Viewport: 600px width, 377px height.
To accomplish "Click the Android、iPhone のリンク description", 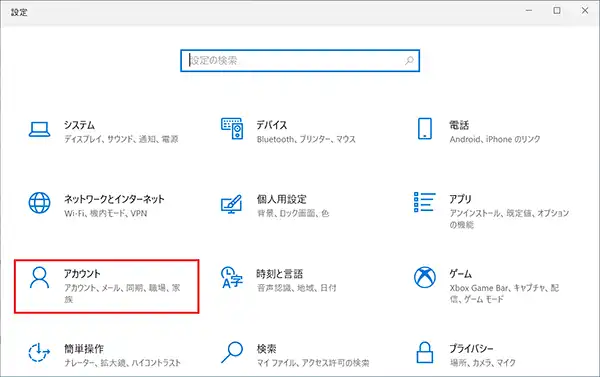I will (x=495, y=139).
